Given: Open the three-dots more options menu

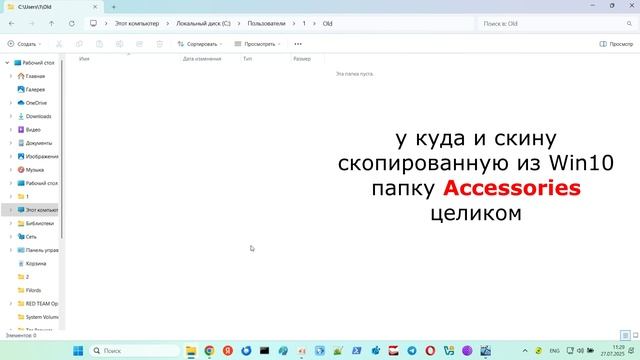Looking at the screenshot, I should (298, 44).
